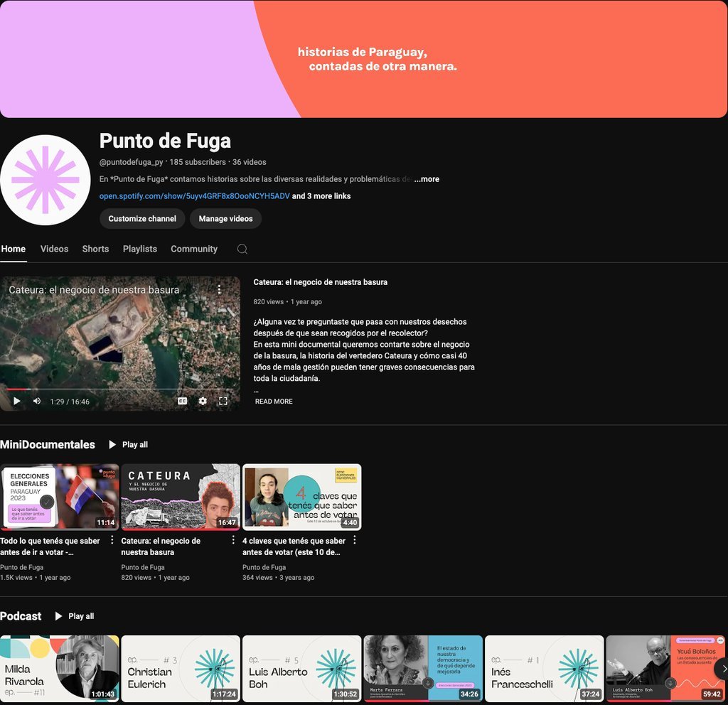
Task: Switch to the Videos tab
Action: [x=54, y=249]
